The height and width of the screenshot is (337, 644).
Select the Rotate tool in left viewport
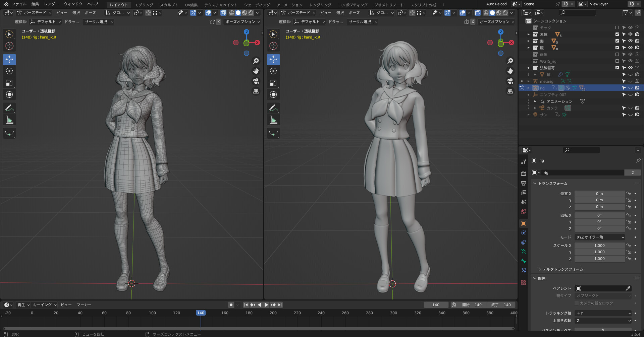tap(9, 71)
